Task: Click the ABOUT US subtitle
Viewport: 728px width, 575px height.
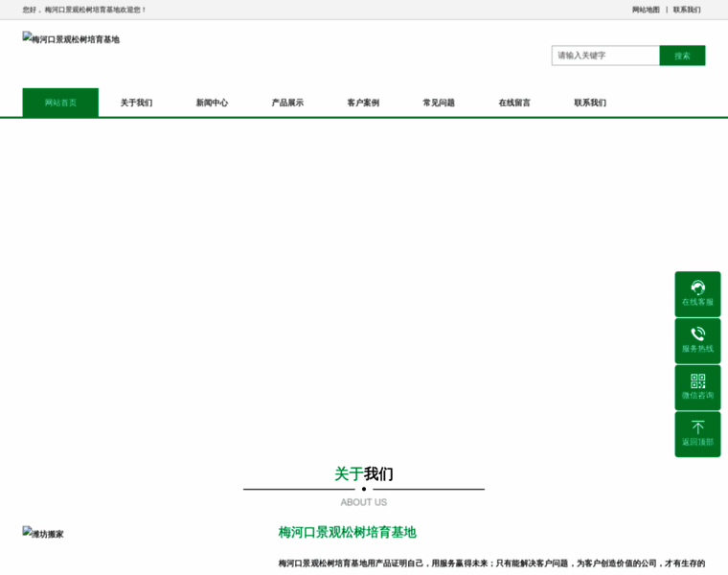Action: (x=364, y=502)
